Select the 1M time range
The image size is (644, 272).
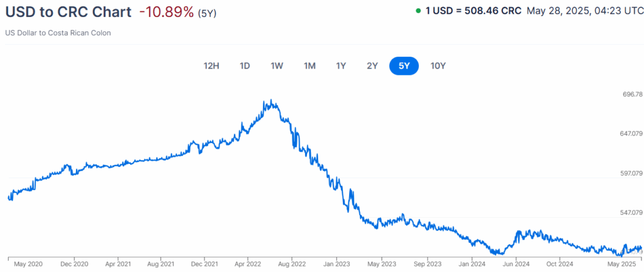tap(309, 65)
